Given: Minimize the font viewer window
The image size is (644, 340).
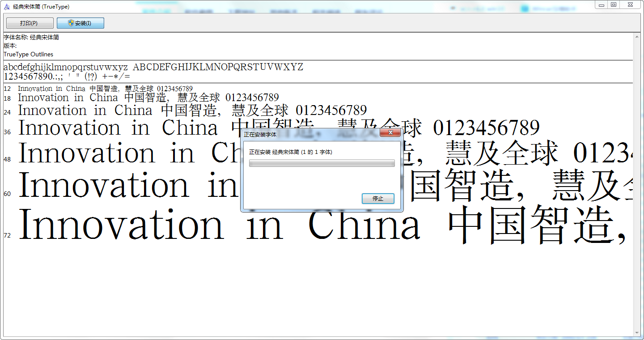Looking at the screenshot, I should (x=602, y=4).
